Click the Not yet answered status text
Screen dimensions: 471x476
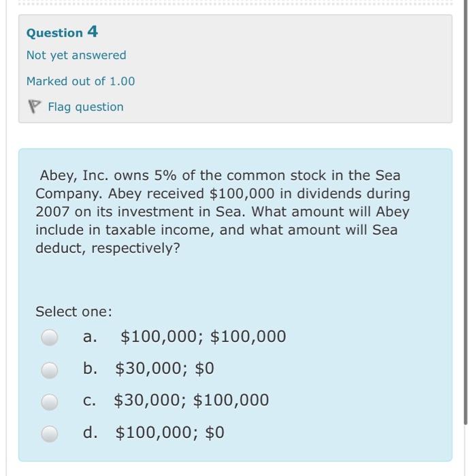(x=76, y=56)
